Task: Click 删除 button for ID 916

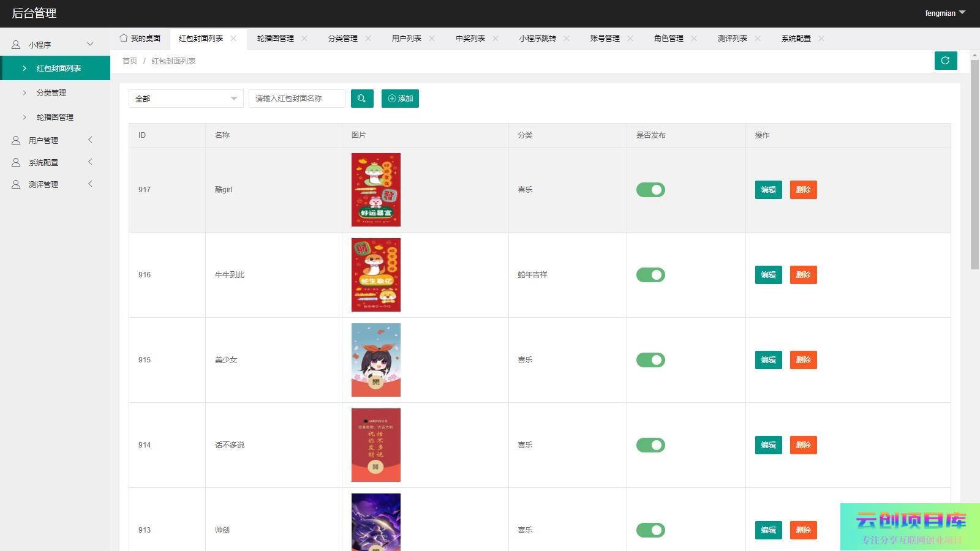Action: click(x=803, y=275)
